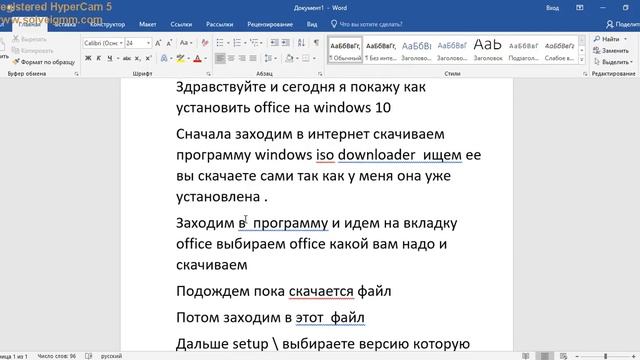Open bullet list style dropdown arrow
Screen dimensions: 640x360
[x=228, y=43]
